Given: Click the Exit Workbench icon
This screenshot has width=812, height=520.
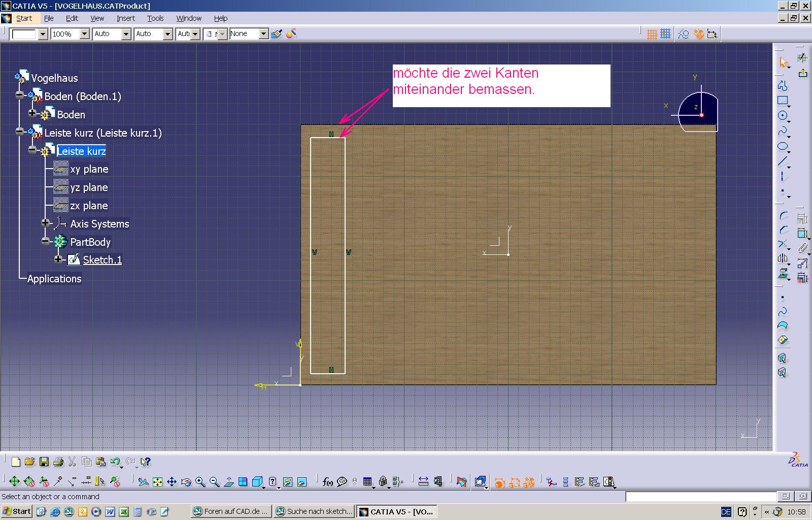Looking at the screenshot, I should click(802, 73).
